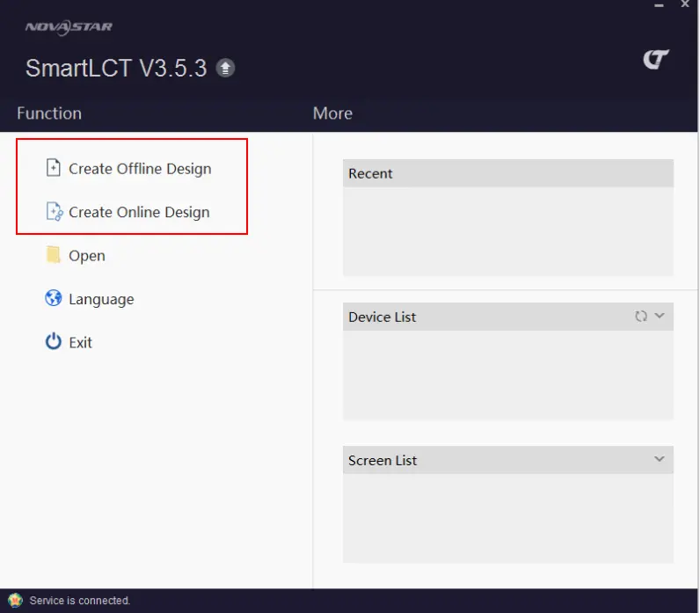Image resolution: width=700 pixels, height=613 pixels.
Task: Open the More tab
Action: click(x=332, y=113)
